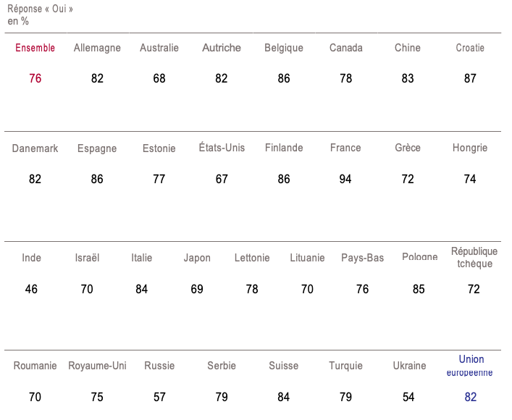Select the "Union européenne" label in blue
512x420 pixels.
(x=471, y=365)
